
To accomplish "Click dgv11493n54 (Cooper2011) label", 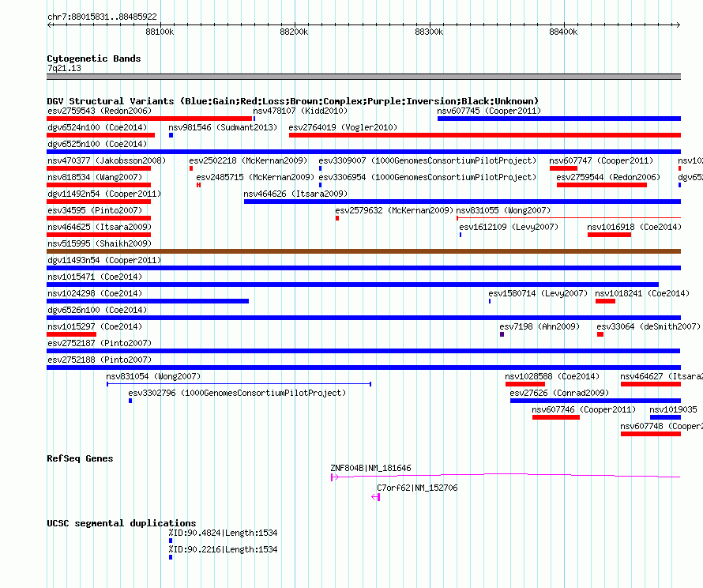I will [104, 260].
